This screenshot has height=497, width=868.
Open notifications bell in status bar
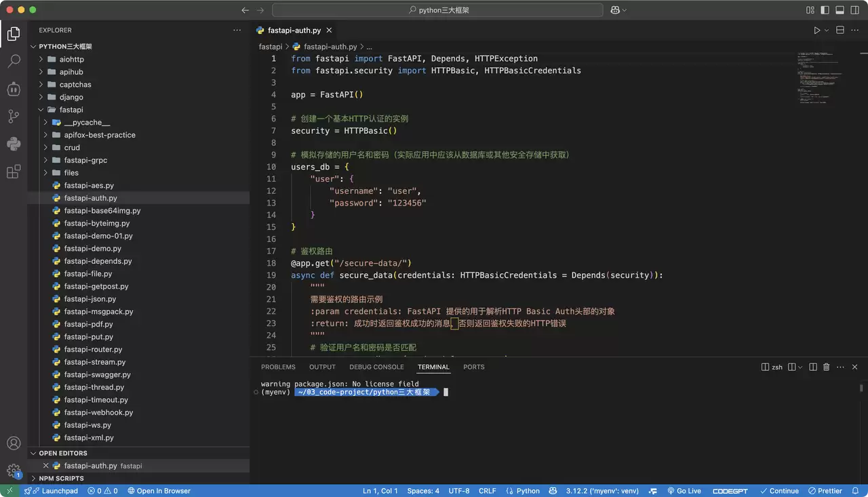(856, 491)
